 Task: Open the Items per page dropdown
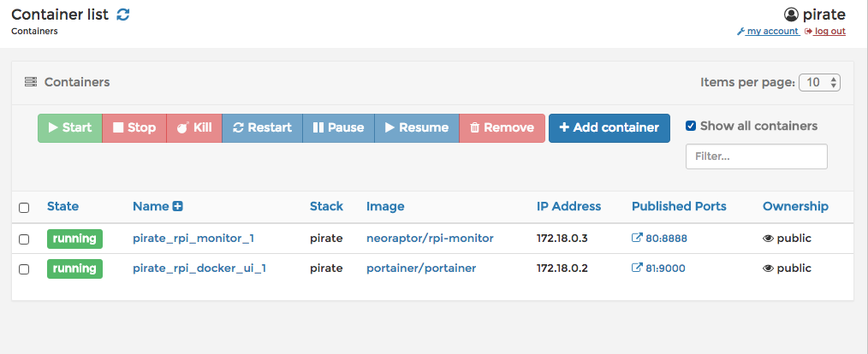coord(819,83)
